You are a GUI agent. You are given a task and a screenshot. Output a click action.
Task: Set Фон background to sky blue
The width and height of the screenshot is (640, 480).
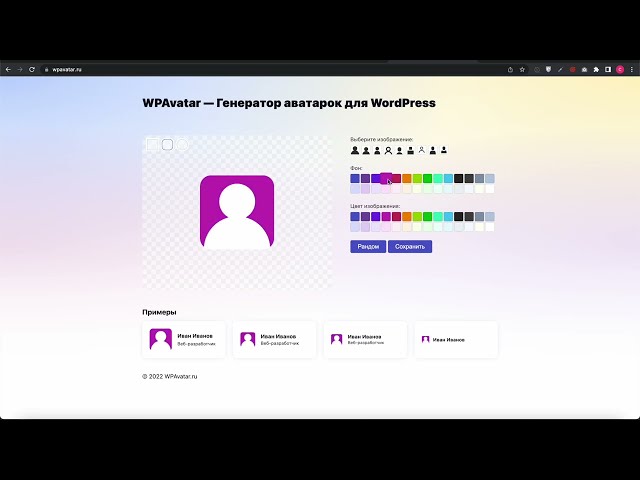(x=448, y=178)
